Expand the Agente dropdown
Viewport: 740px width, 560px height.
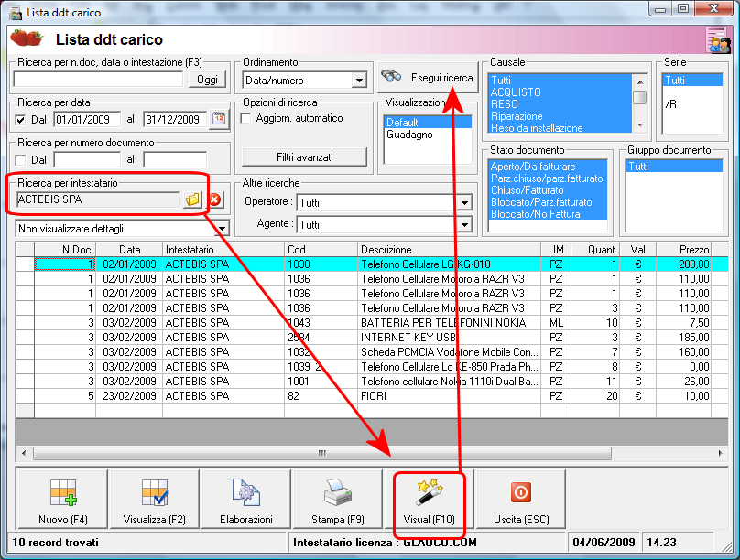click(x=465, y=224)
